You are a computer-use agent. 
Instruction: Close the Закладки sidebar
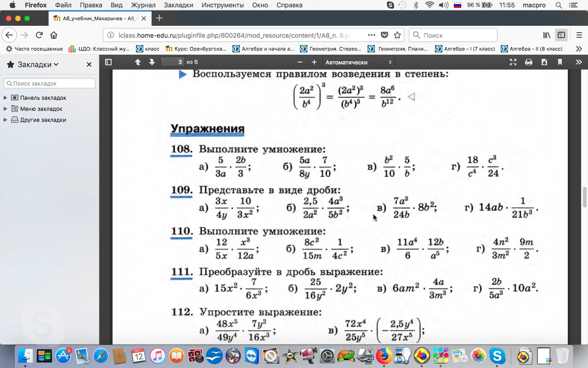tap(89, 64)
